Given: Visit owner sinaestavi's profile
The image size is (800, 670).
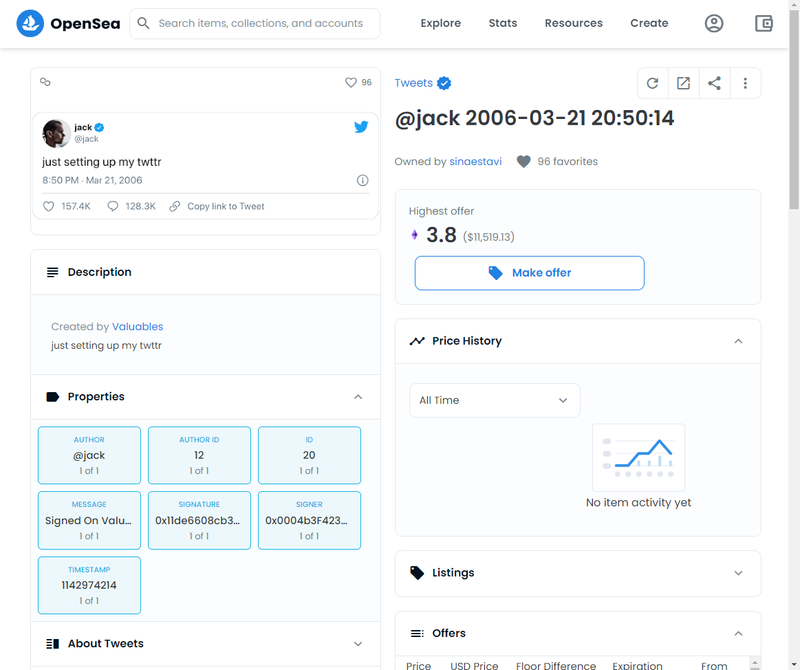Looking at the screenshot, I should click(x=476, y=162).
